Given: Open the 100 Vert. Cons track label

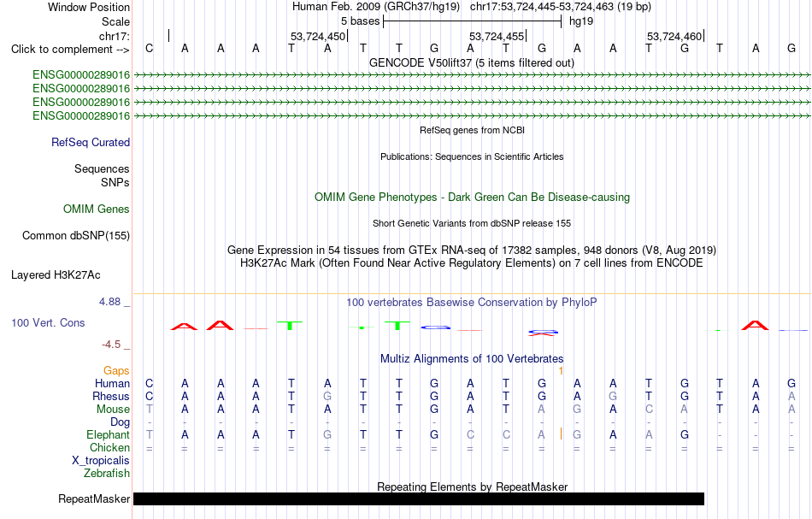Looking at the screenshot, I should (48, 323).
